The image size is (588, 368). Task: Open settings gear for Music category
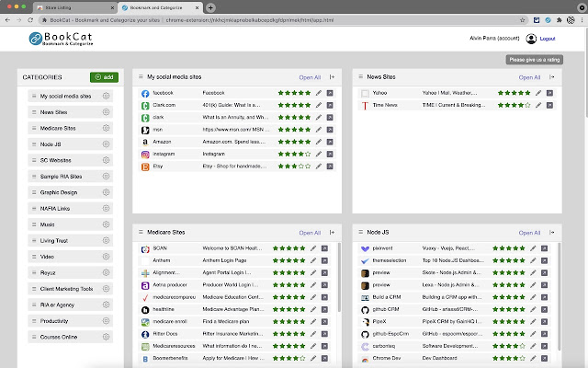click(107, 224)
